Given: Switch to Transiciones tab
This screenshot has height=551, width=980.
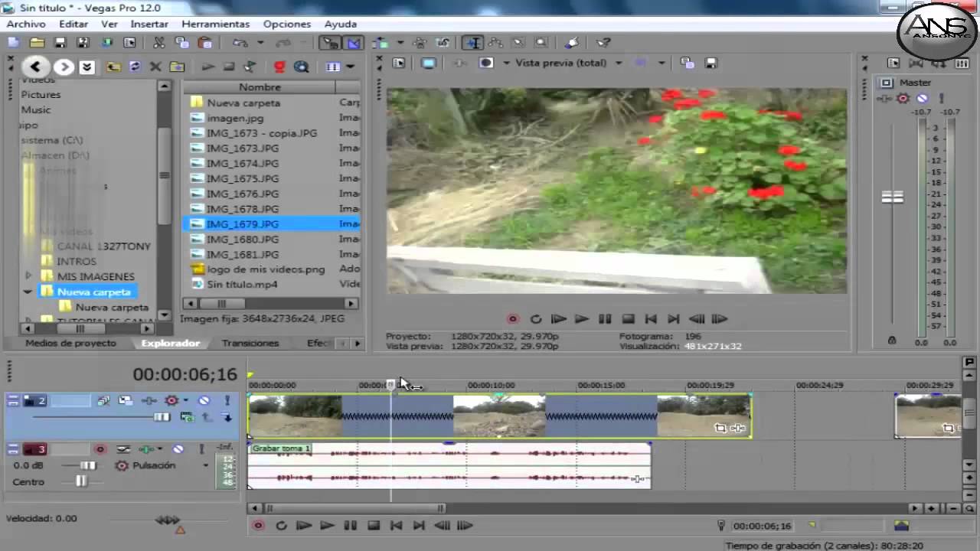Looking at the screenshot, I should (250, 343).
